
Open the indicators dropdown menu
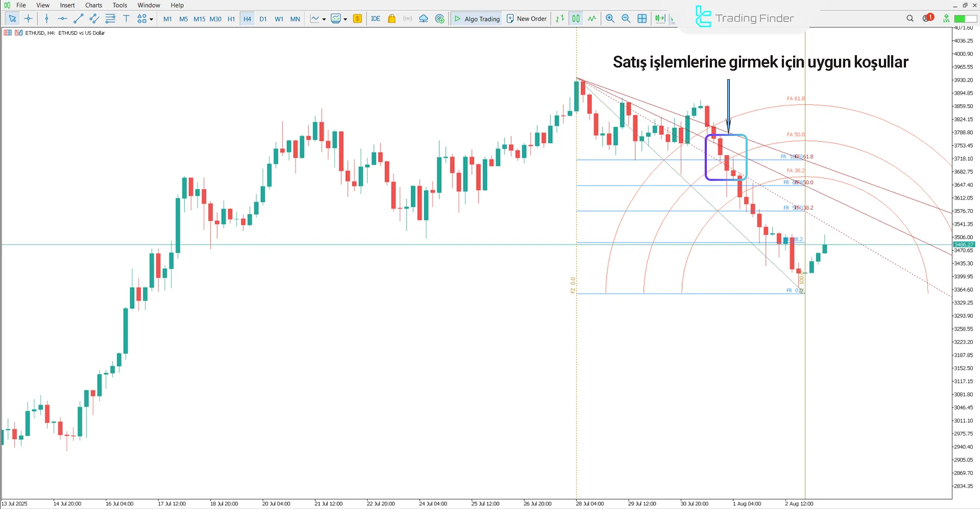pyautogui.click(x=345, y=18)
